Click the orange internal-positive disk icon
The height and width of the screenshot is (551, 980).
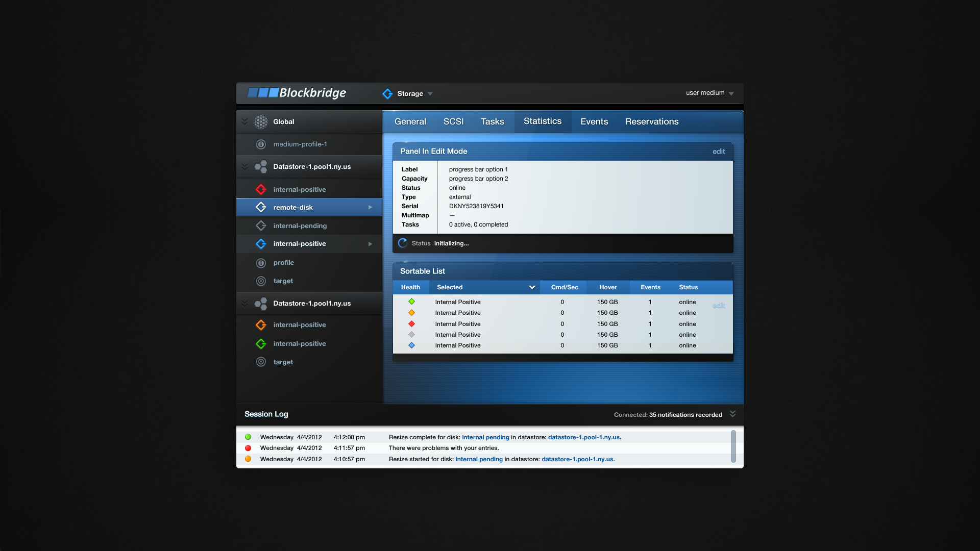261,325
